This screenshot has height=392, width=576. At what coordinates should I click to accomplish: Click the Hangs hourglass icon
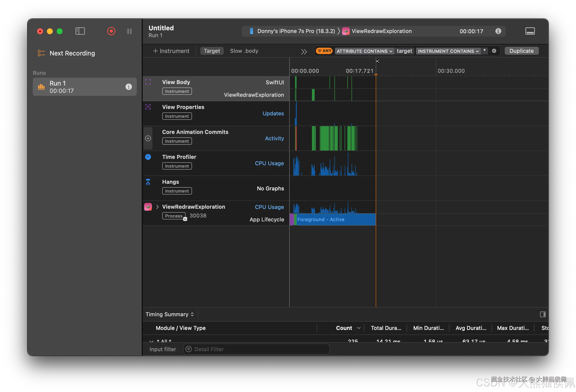pyautogui.click(x=148, y=182)
